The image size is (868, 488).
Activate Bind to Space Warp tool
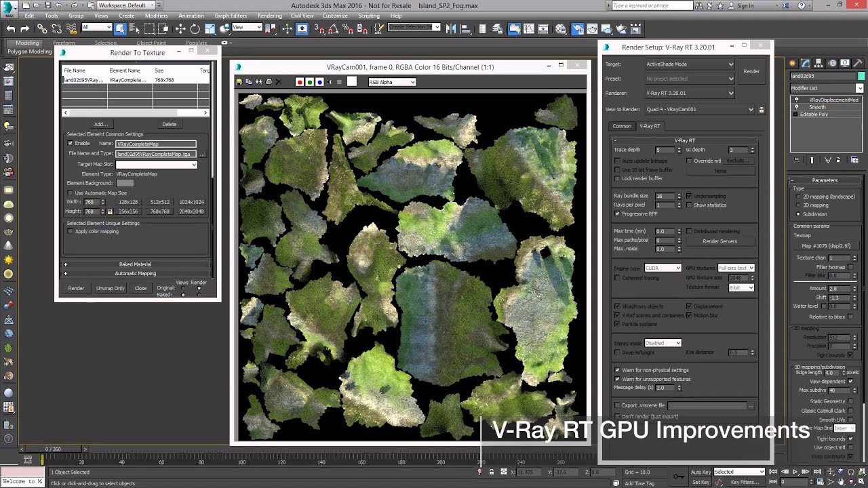[71, 28]
